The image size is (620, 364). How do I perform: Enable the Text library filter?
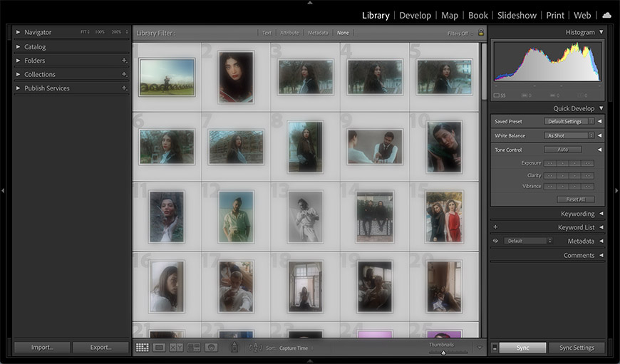(267, 33)
